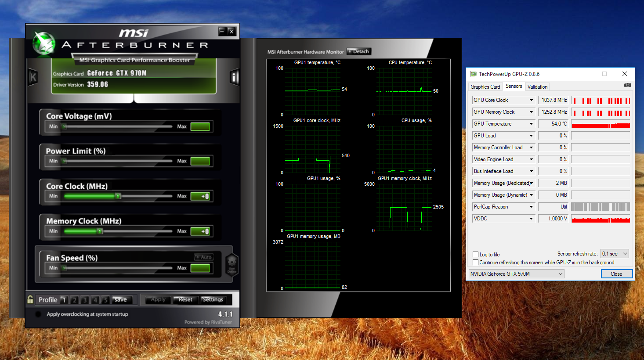The height and width of the screenshot is (360, 644).
Task: Click the GPU1 memory clock graph
Action: click(x=404, y=207)
